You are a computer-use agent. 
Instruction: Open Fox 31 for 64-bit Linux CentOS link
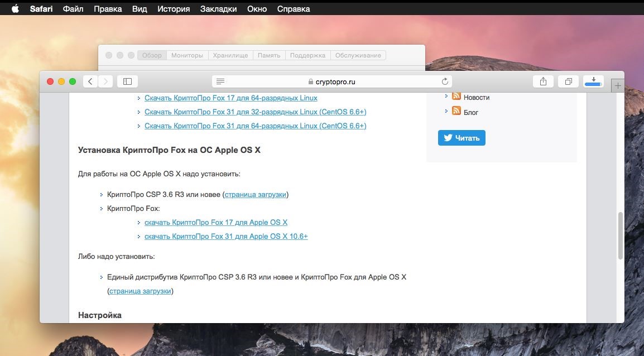click(x=256, y=126)
